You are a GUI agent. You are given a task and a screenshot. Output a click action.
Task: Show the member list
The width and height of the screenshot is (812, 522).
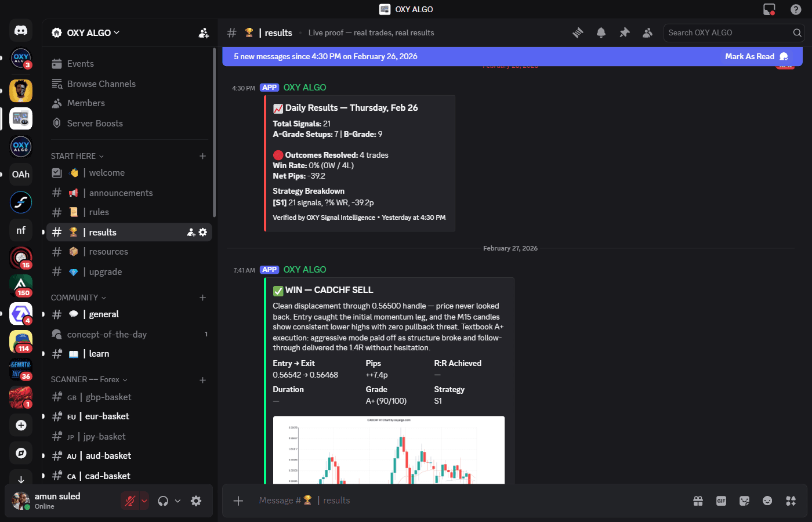647,33
